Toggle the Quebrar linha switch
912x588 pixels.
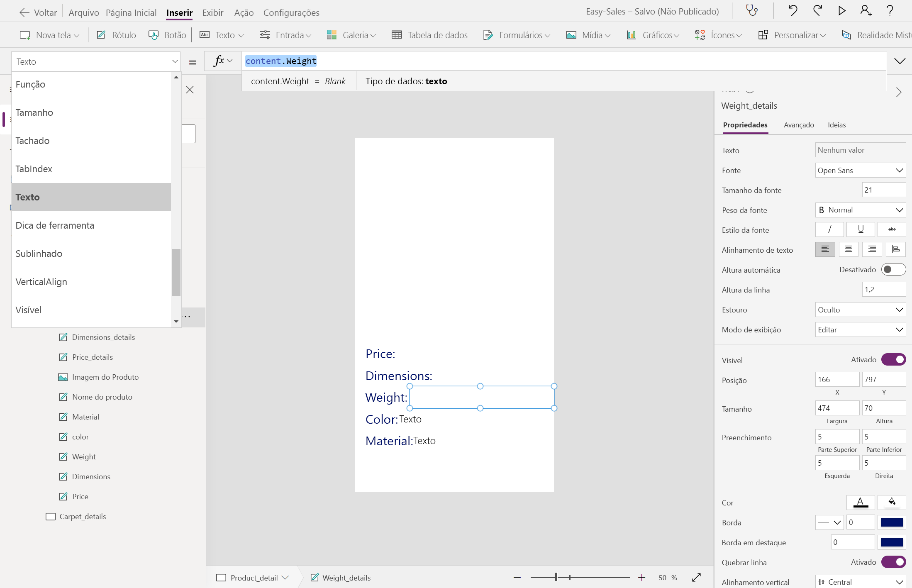tap(893, 562)
